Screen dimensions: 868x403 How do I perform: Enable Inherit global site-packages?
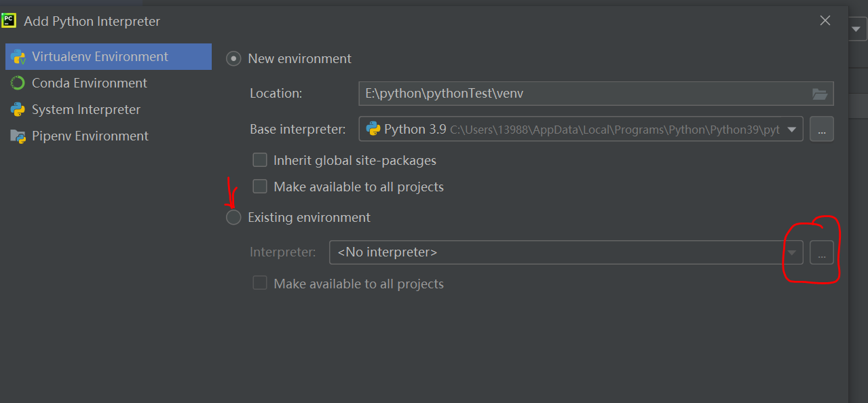click(x=260, y=160)
